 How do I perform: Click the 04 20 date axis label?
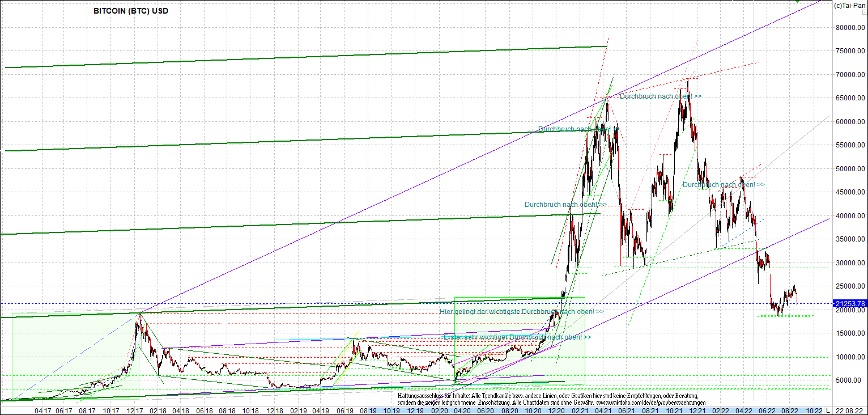462,410
